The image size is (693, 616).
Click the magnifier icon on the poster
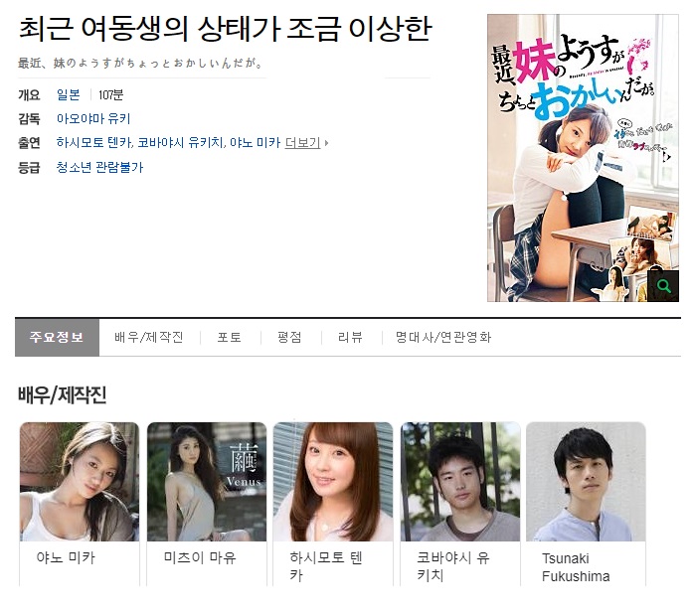[x=663, y=286]
